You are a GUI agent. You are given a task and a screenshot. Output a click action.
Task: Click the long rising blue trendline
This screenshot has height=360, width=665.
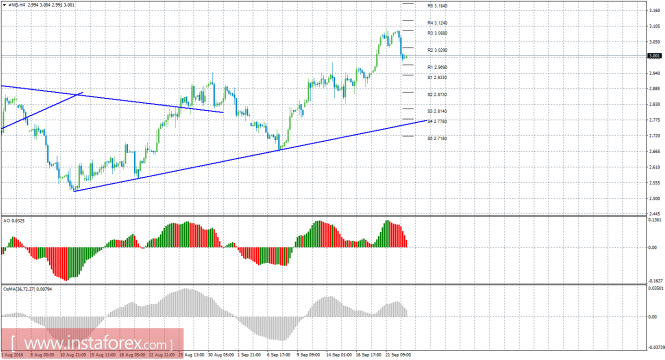(250, 156)
